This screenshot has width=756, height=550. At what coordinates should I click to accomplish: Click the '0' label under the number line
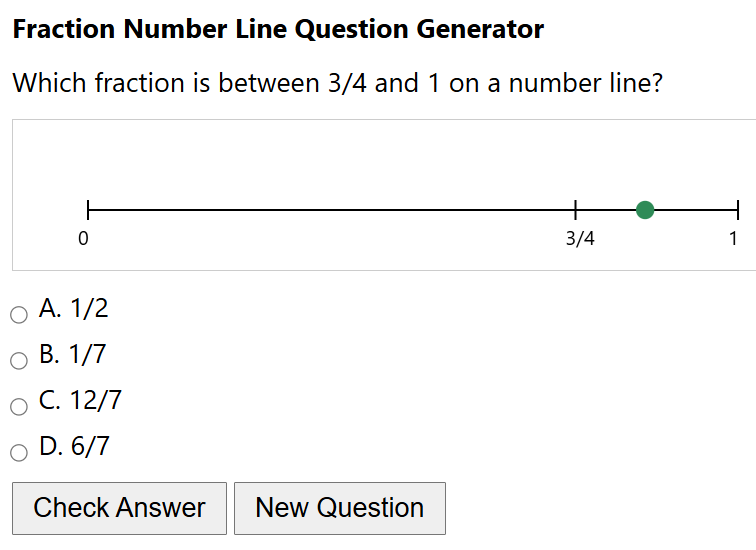coord(83,239)
